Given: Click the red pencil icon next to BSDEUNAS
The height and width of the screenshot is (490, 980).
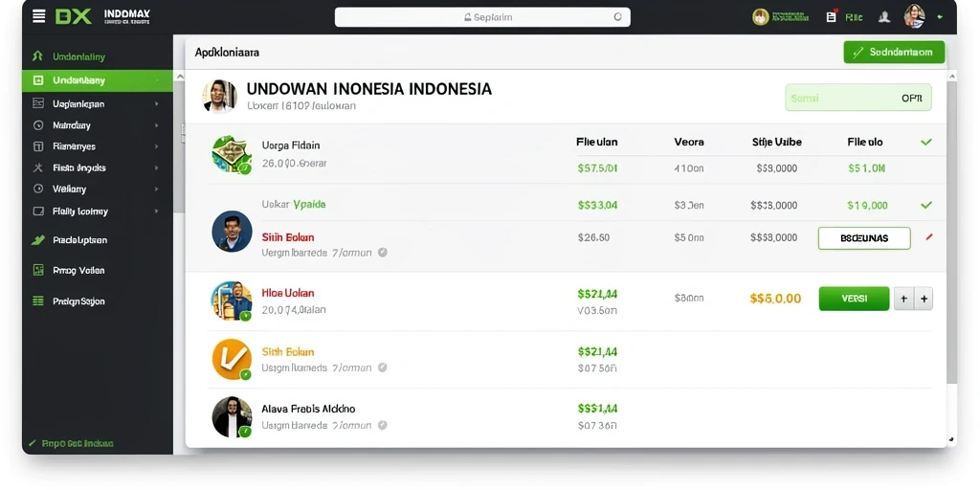Looking at the screenshot, I should coord(928,237).
